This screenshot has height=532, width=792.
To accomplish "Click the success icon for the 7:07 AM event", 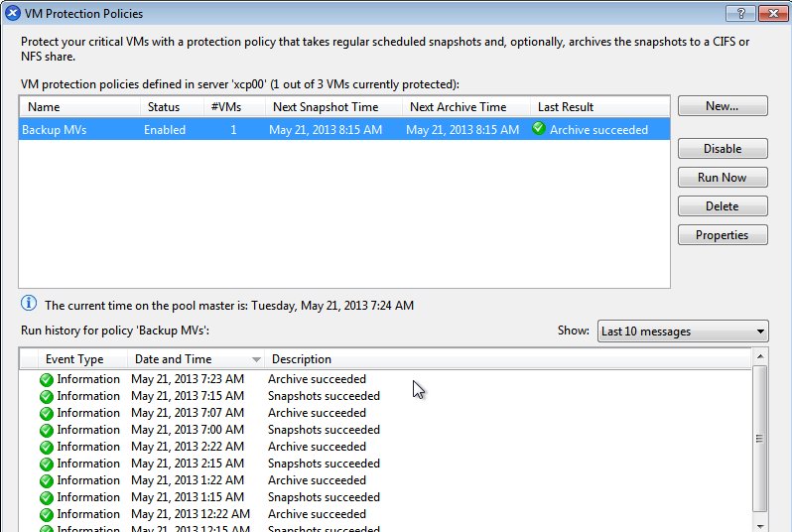I will pos(47,413).
